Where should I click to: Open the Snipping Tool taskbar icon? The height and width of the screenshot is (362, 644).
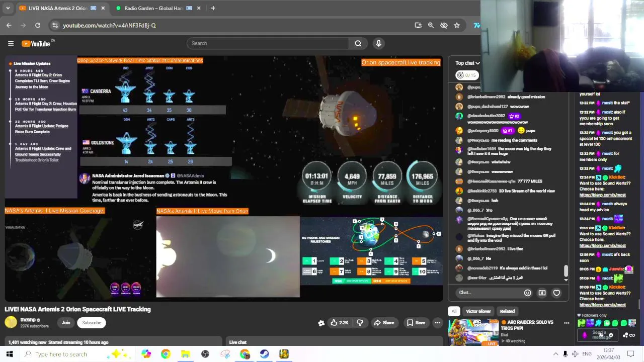(x=225, y=354)
